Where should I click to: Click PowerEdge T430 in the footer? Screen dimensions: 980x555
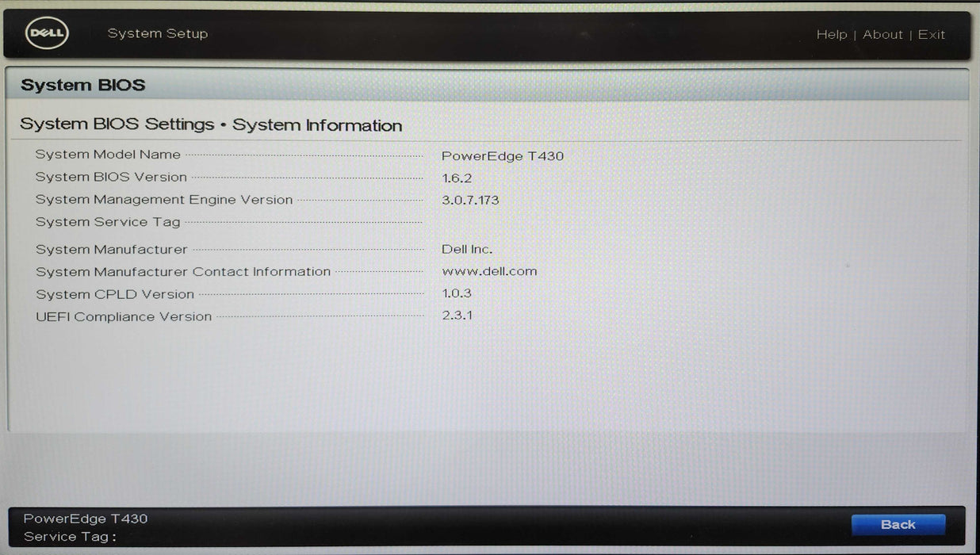pos(86,519)
